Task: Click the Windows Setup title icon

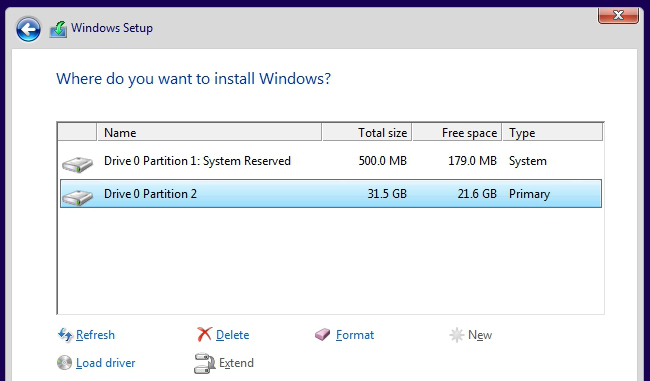Action: point(58,29)
